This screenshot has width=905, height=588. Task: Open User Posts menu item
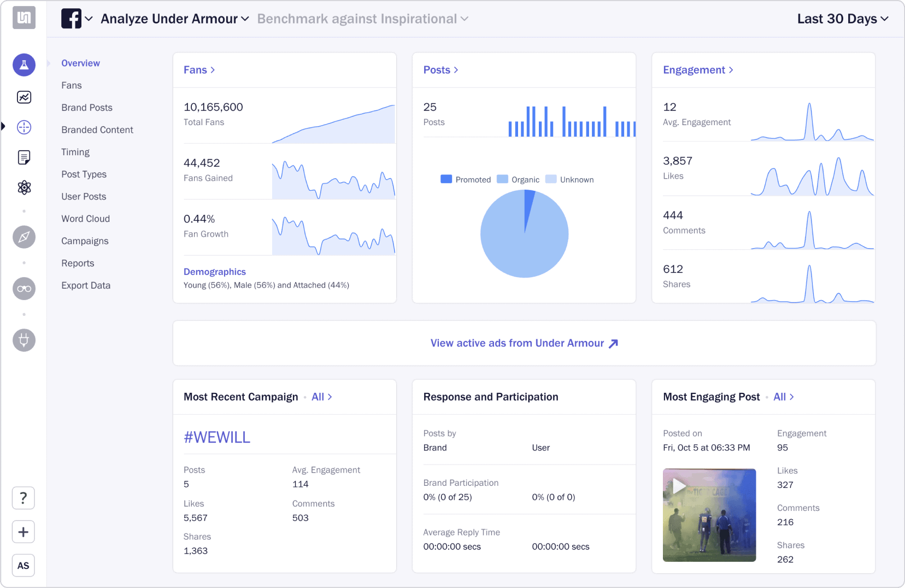(x=84, y=196)
